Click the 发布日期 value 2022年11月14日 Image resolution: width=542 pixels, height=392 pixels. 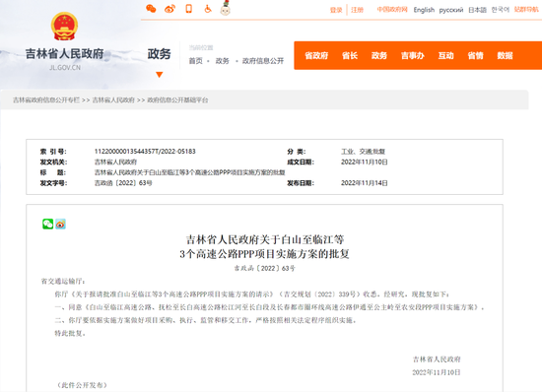(x=365, y=183)
